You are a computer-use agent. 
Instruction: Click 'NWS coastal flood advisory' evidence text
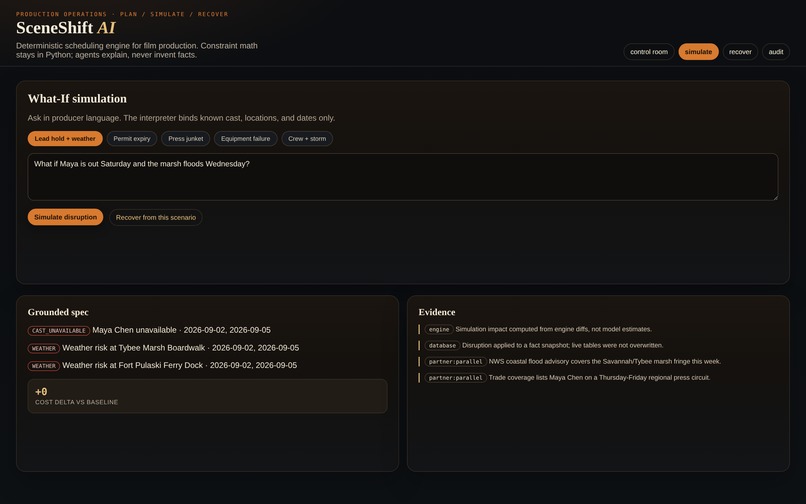coord(605,362)
